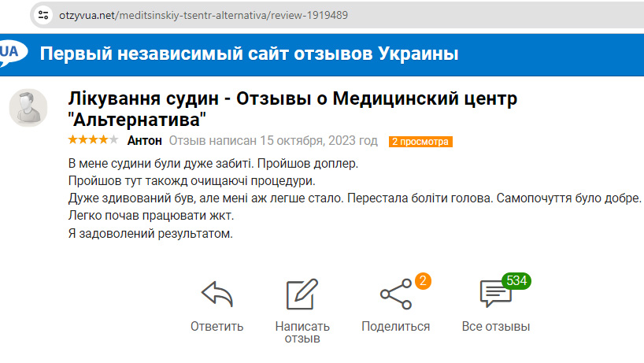The width and height of the screenshot is (644, 363).
Task: Click the line 'Легко почав працювати жкт.'
Action: 151,216
